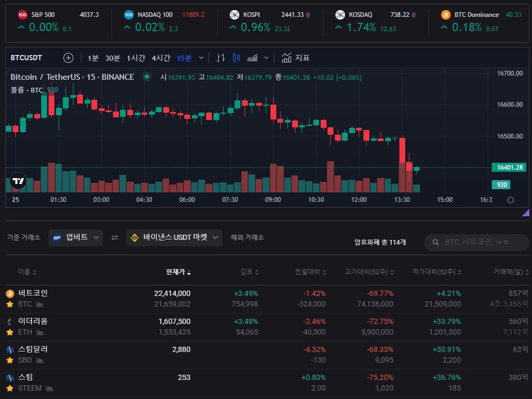Click the 볼륨 · BTC indicator legend
This screenshot has width=532, height=399.
(x=26, y=90)
